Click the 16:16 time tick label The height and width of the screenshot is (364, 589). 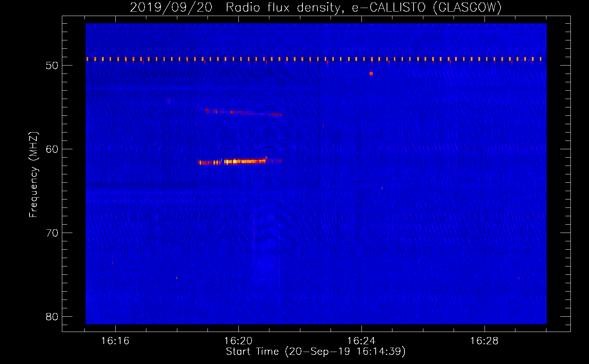tap(115, 341)
